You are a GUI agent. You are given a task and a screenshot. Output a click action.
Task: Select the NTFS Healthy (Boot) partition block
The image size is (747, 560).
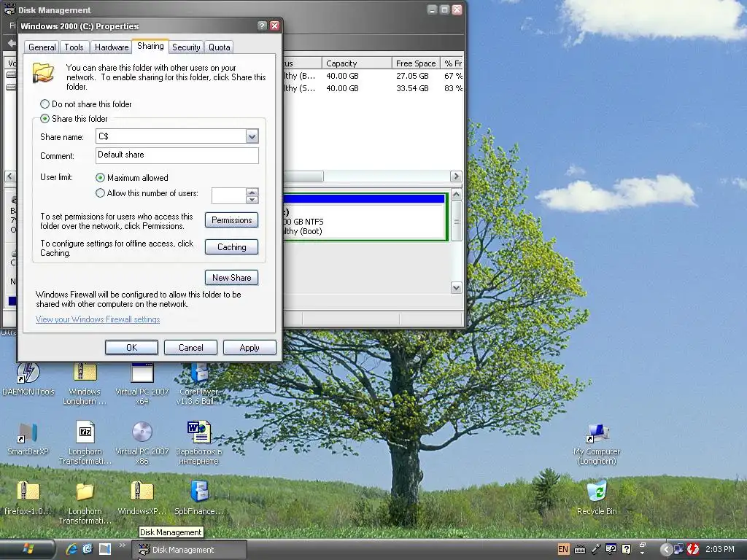coord(365,217)
